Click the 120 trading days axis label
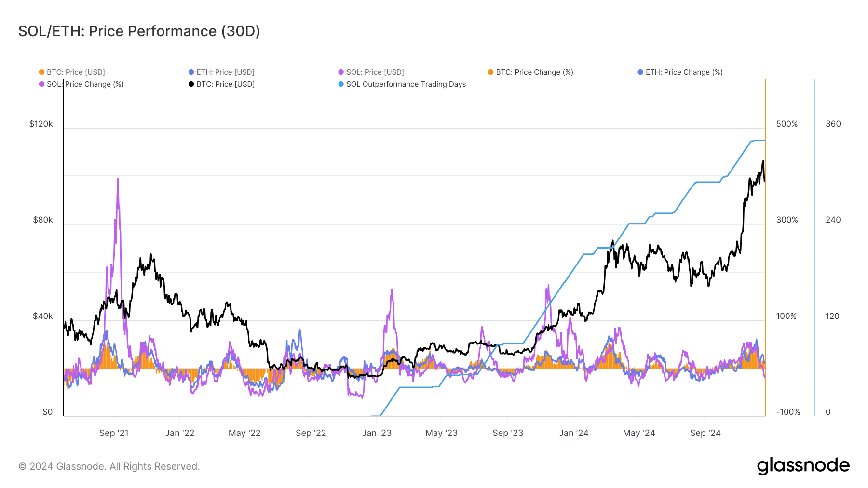 coord(833,316)
